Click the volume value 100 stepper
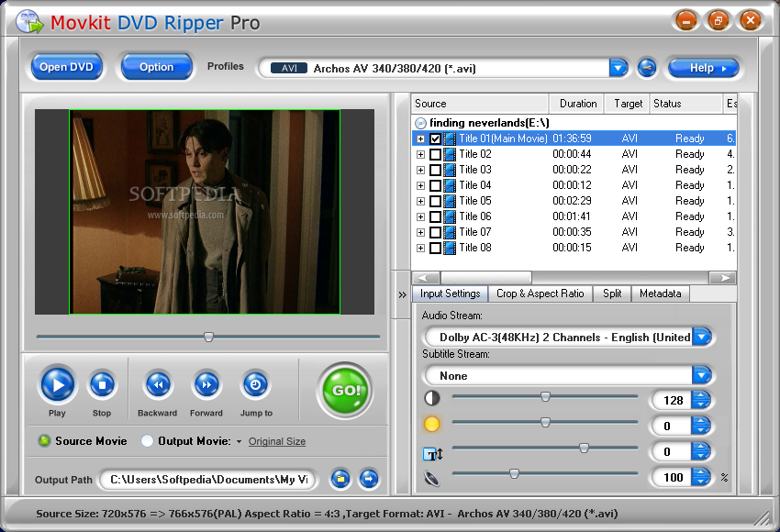The height and width of the screenshot is (532, 780). [701, 477]
